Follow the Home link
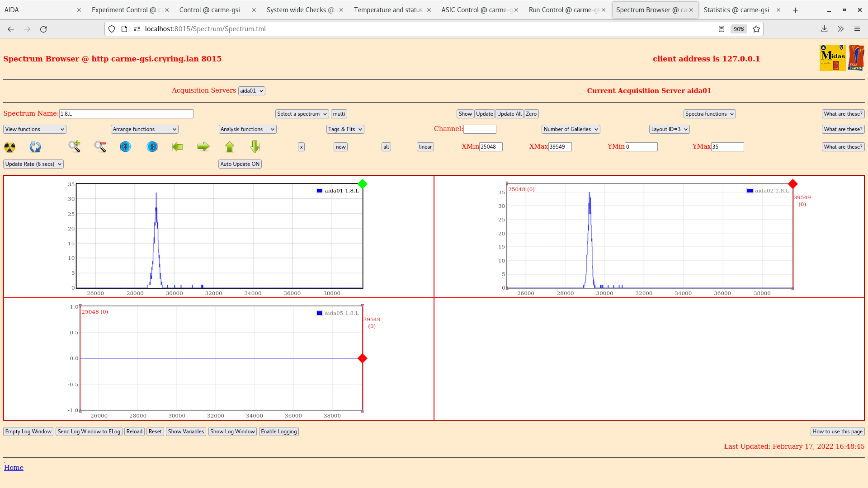Image resolution: width=868 pixels, height=488 pixels. (14, 468)
